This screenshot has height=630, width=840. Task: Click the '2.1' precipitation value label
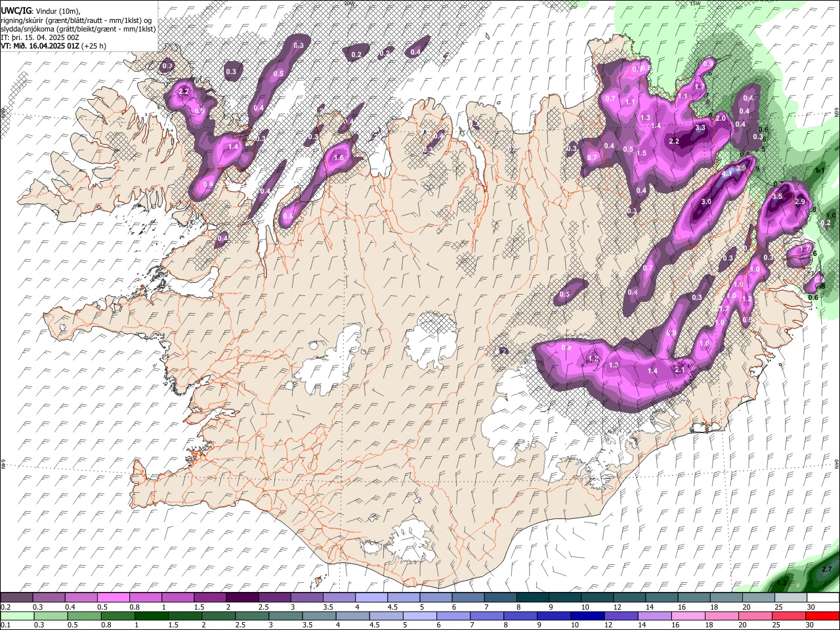[x=681, y=369]
